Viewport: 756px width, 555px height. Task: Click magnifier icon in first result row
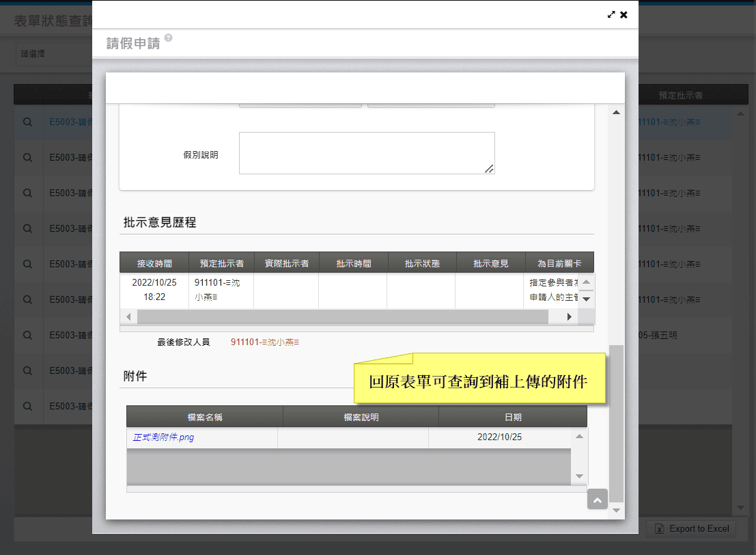point(28,122)
